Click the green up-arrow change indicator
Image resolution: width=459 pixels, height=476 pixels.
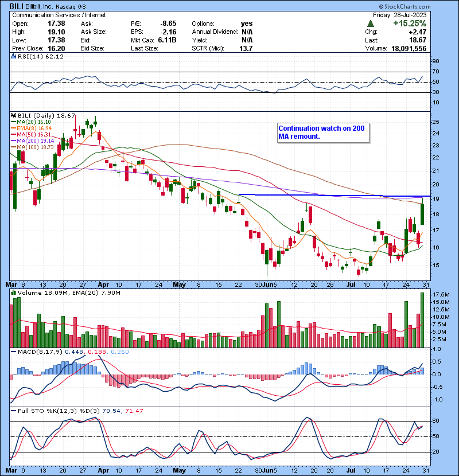click(x=370, y=24)
